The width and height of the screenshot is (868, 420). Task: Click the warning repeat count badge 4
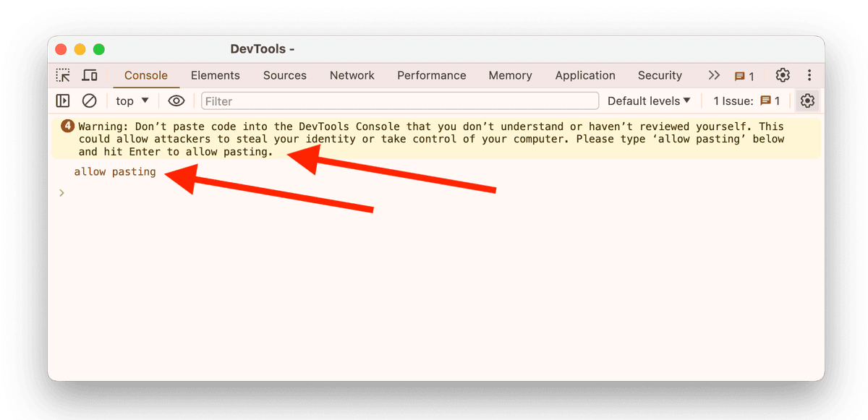(x=68, y=126)
